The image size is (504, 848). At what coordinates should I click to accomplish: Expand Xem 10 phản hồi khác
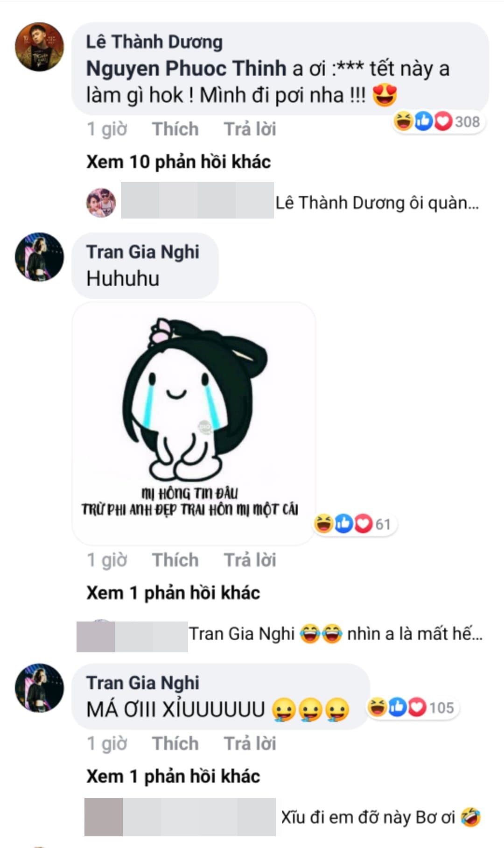point(179,162)
